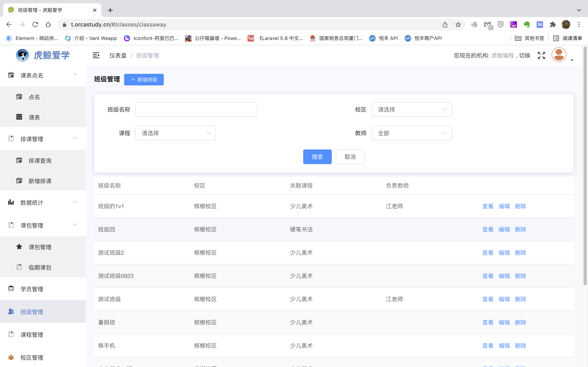Focus the 班级名称 text input
588x367 pixels.
point(196,109)
